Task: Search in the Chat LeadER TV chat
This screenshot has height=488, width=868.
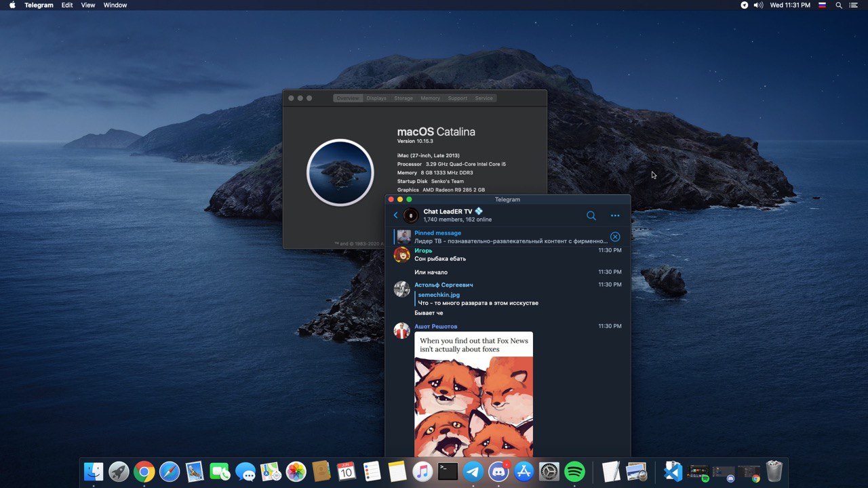Action: (591, 216)
